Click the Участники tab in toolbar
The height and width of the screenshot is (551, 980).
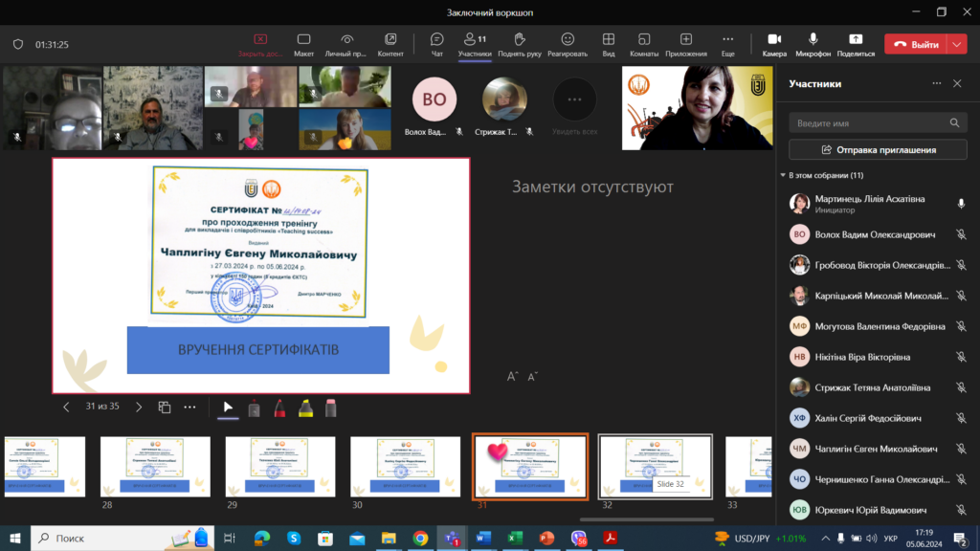tap(474, 43)
